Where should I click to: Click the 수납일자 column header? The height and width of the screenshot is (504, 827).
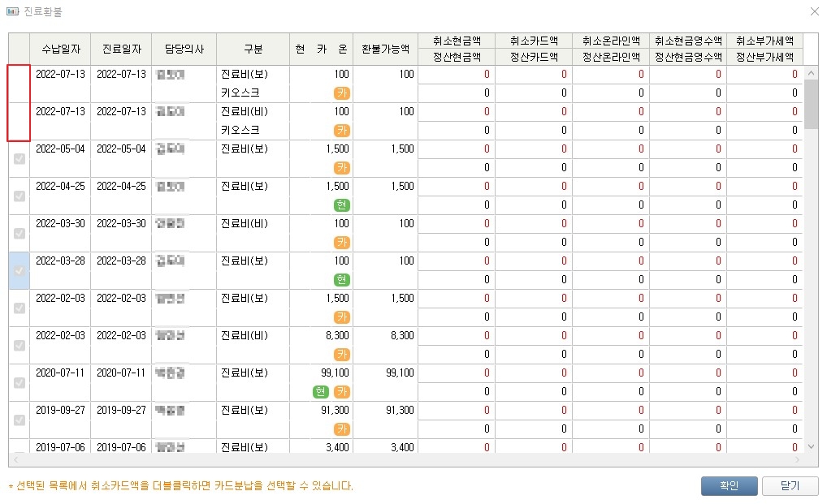[60, 49]
